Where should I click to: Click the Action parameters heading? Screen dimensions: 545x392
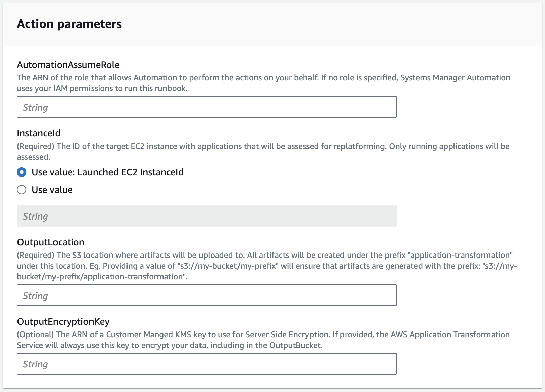click(70, 24)
